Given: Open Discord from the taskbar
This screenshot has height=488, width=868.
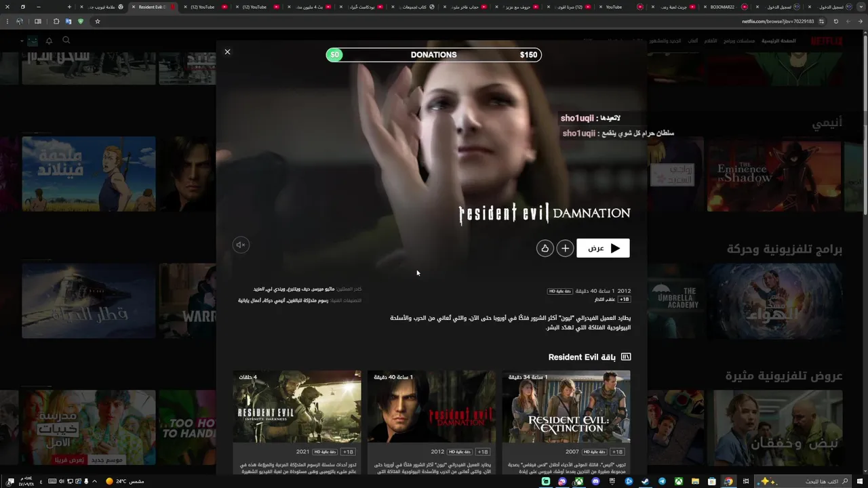Looking at the screenshot, I should point(595,481).
